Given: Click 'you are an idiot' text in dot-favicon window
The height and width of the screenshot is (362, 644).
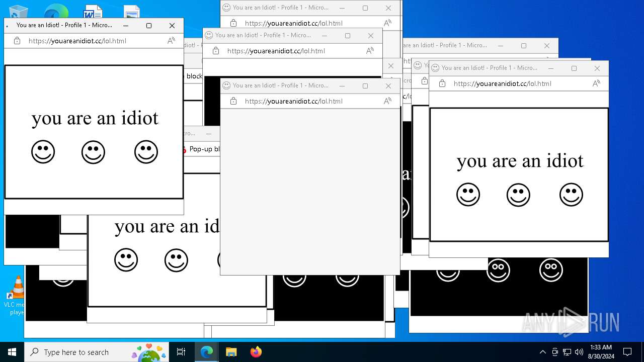Looking at the screenshot, I should point(95,118).
